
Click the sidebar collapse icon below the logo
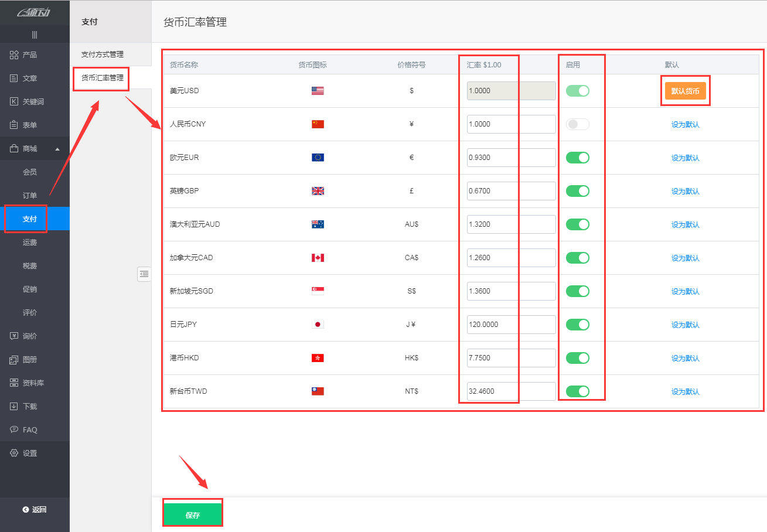coord(34,34)
